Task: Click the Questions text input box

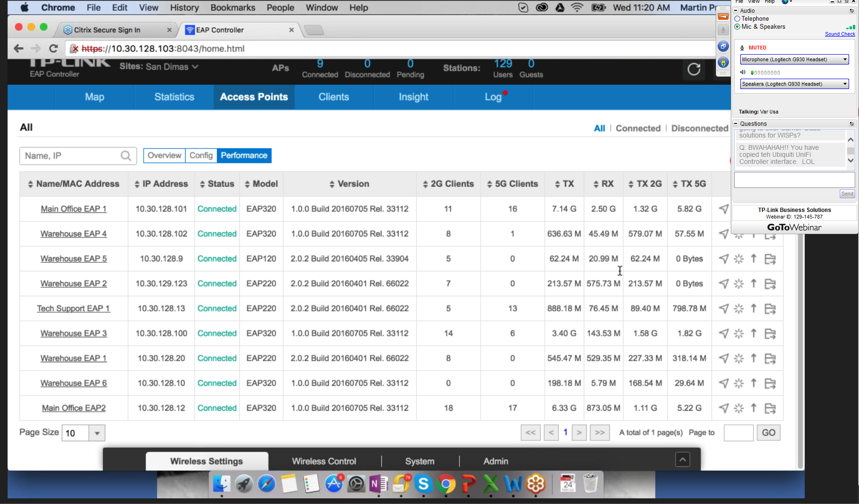Action: pyautogui.click(x=794, y=179)
